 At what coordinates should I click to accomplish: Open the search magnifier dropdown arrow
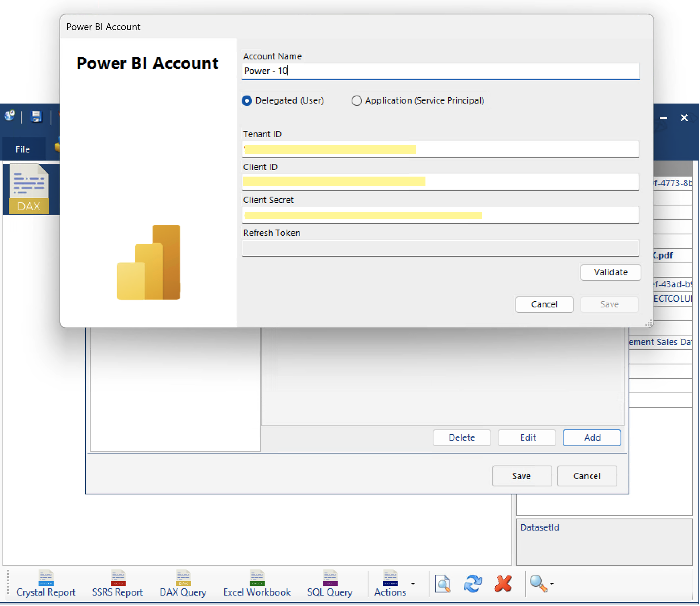click(x=552, y=584)
